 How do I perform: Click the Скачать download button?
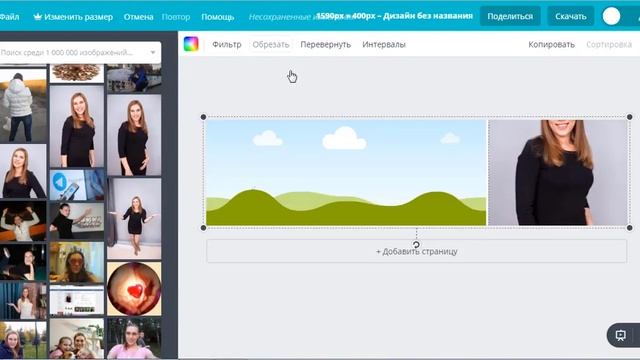[570, 16]
